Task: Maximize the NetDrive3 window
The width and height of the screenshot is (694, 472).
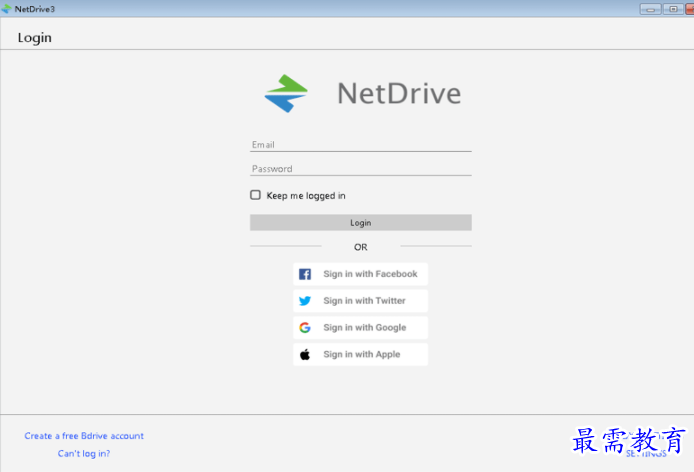Action: click(x=672, y=9)
